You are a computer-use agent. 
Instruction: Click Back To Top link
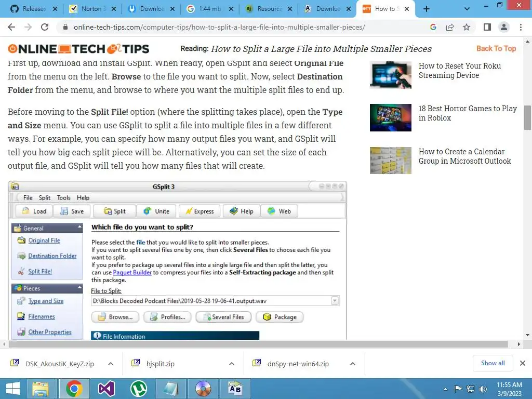496,48
